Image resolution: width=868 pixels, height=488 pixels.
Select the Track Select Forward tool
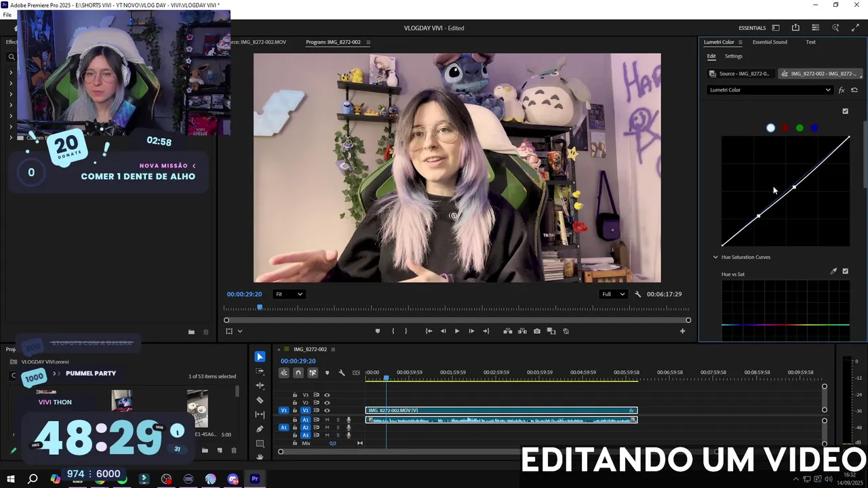coord(260,371)
